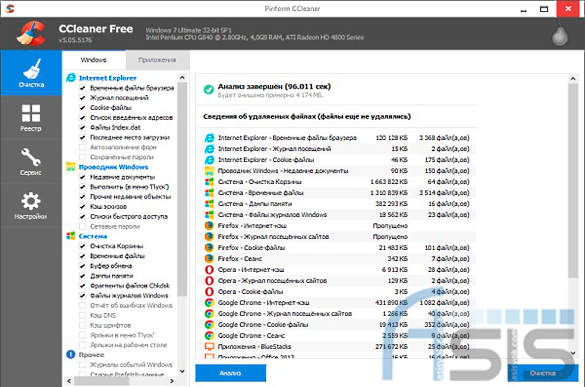Select Firefox - Cookie-файлы result row
This screenshot has width=585, height=387.
click(337, 248)
